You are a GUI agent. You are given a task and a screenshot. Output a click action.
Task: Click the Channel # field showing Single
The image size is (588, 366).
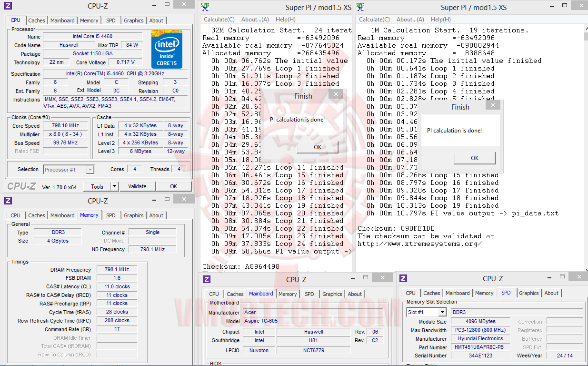point(152,232)
